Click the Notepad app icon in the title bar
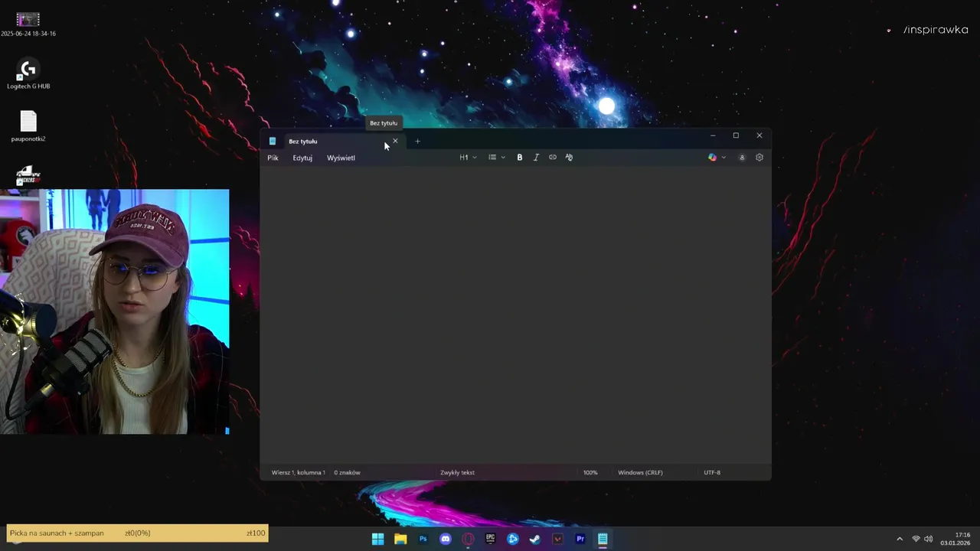Viewport: 980px width, 551px height. pyautogui.click(x=272, y=142)
